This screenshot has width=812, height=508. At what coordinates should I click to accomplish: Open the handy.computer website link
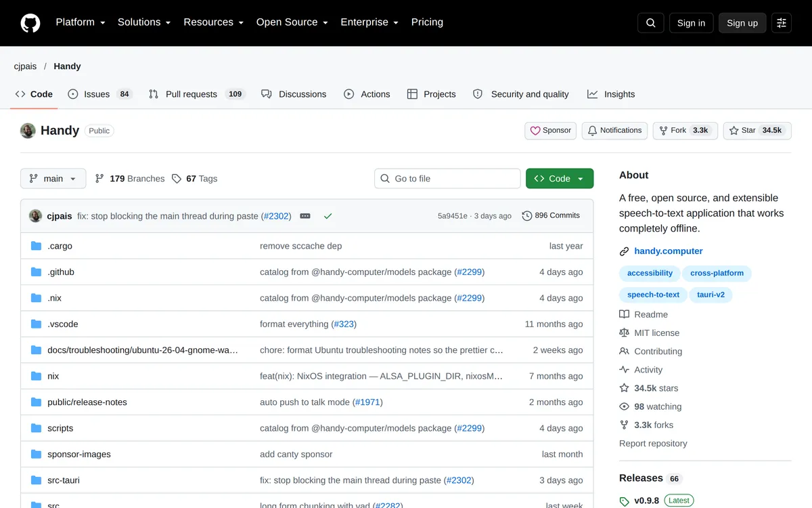pos(669,251)
